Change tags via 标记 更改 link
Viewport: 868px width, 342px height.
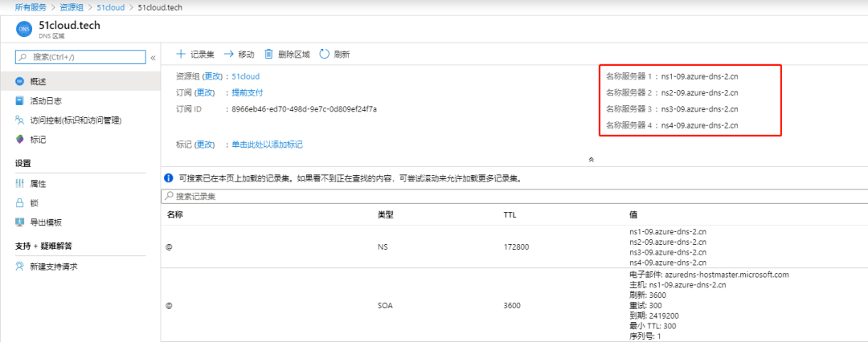coord(204,145)
